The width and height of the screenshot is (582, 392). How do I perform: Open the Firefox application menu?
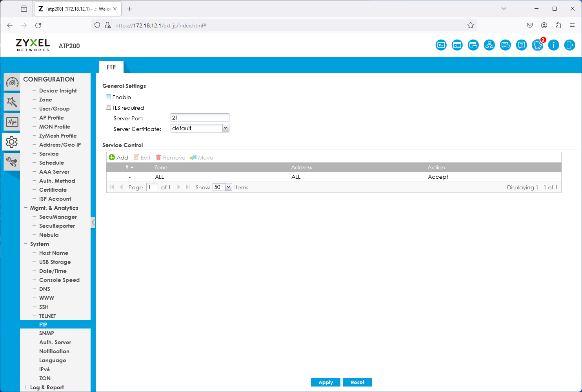(x=572, y=25)
